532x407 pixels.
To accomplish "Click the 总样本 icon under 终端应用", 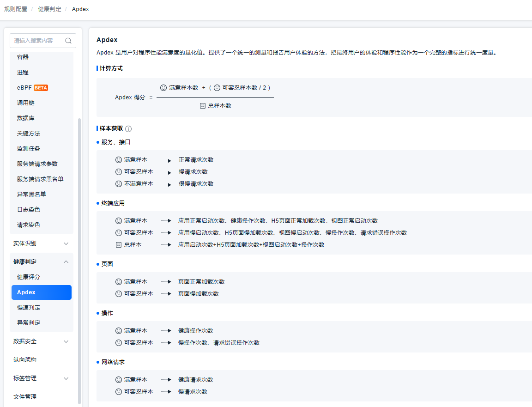I will [x=119, y=245].
